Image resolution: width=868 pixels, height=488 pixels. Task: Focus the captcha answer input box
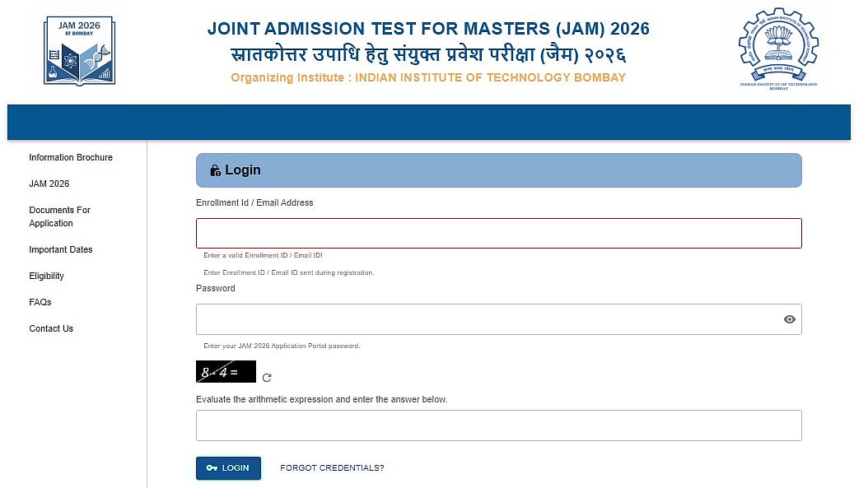coord(498,425)
